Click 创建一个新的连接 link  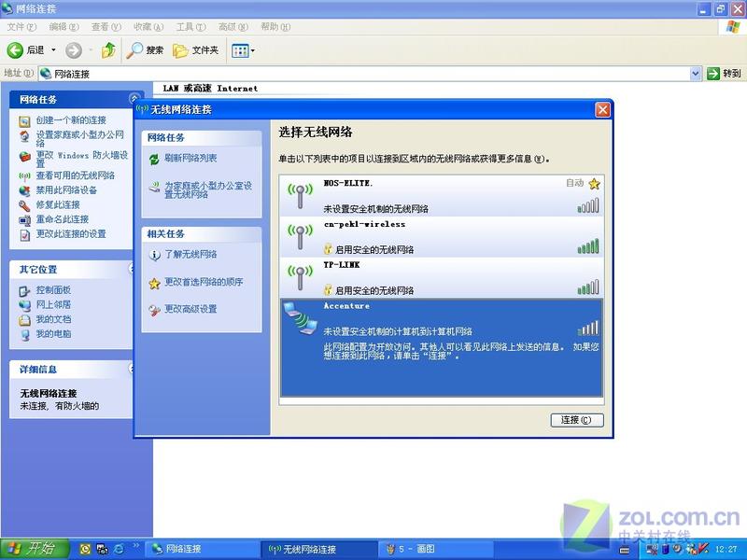tap(71, 120)
